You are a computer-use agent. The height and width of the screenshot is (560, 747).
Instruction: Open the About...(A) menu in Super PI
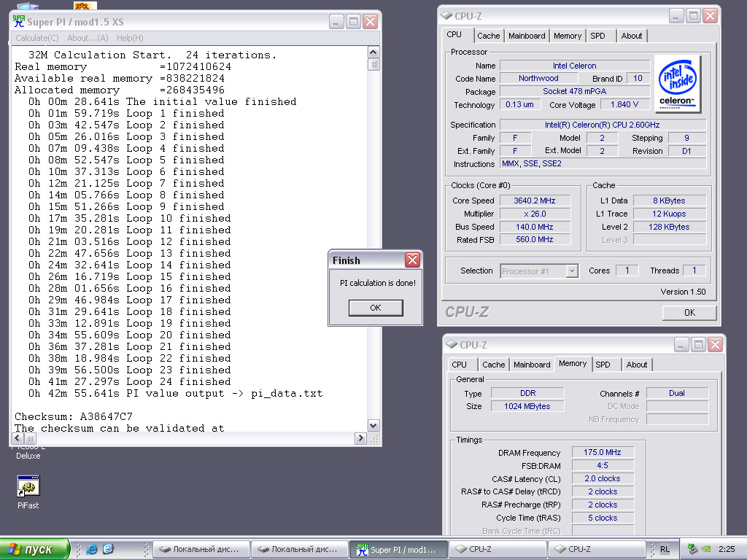pos(88,38)
